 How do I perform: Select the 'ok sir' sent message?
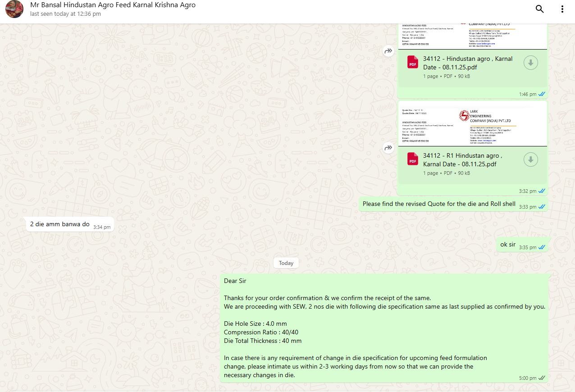tap(508, 244)
